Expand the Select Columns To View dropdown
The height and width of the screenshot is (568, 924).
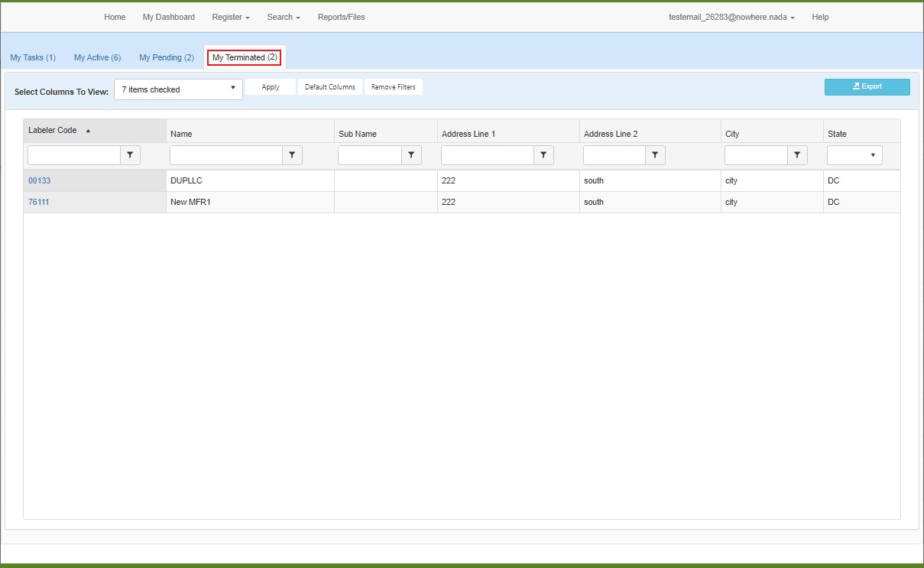178,89
